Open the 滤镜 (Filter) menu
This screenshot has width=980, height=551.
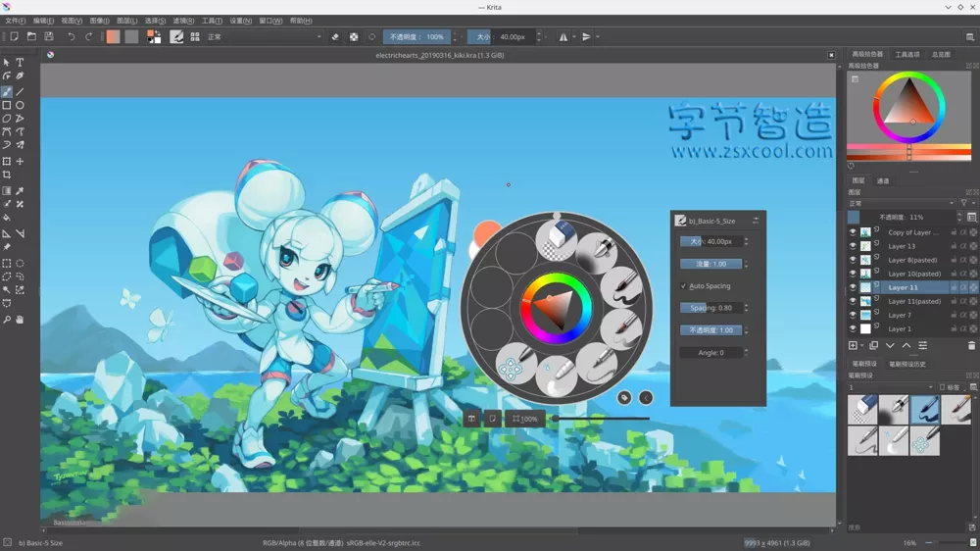pos(183,20)
